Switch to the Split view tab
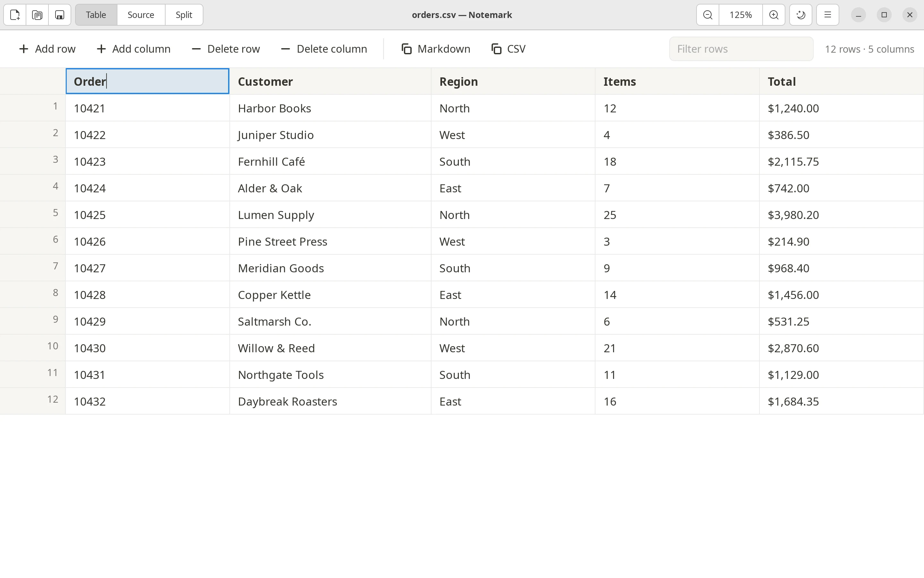This screenshot has width=924, height=578. coord(184,15)
